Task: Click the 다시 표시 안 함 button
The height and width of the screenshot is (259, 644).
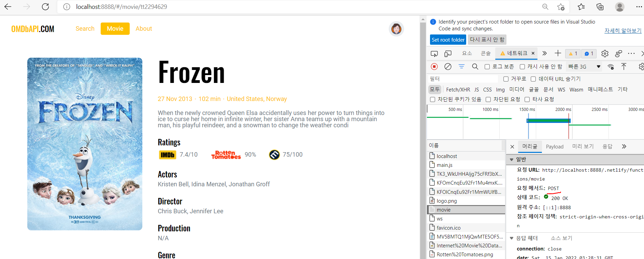Action: 487,40
